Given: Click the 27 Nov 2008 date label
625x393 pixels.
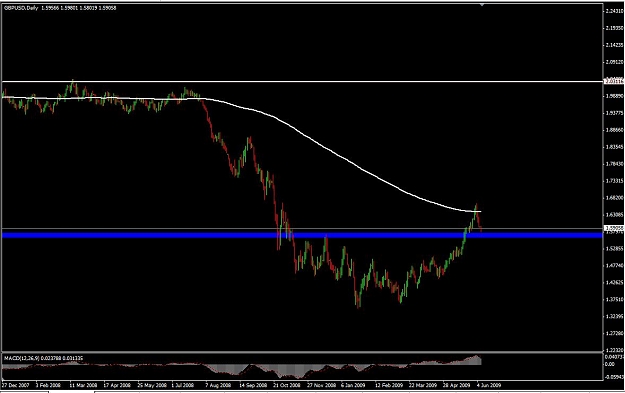Looking at the screenshot, I should click(x=321, y=385).
